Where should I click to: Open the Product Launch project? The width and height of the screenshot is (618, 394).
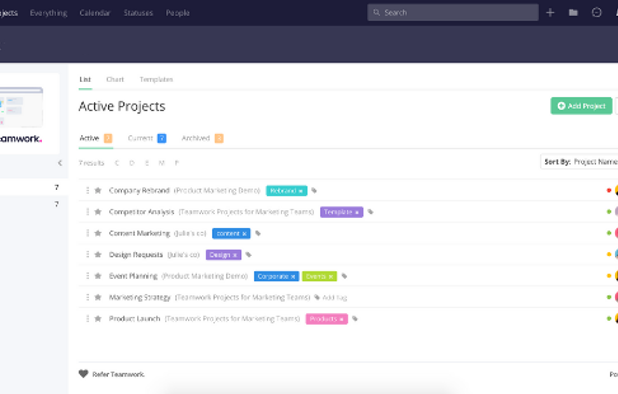135,319
